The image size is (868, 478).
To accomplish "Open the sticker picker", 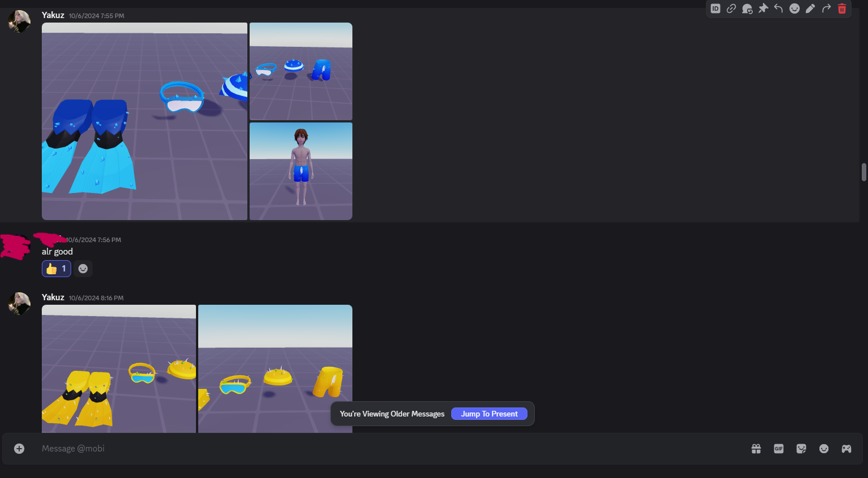I will tap(801, 449).
